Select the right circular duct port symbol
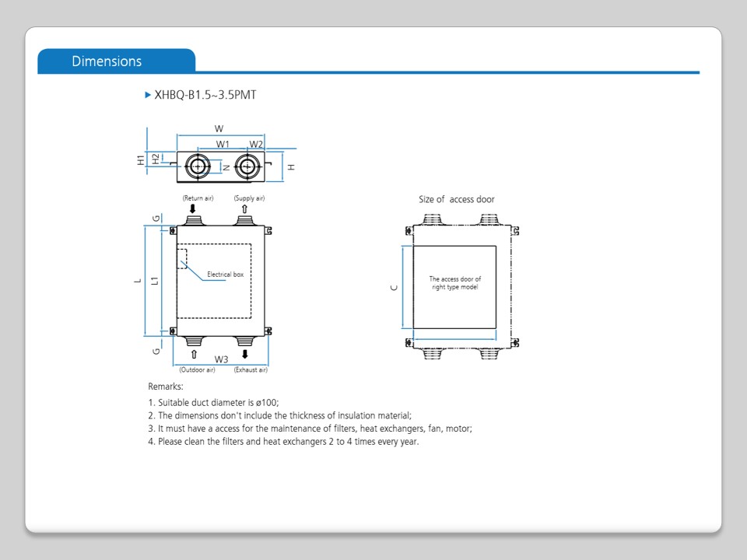 tap(247, 166)
